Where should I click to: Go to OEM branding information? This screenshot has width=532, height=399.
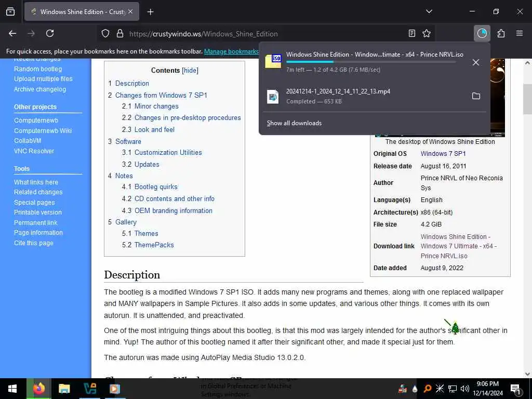(174, 211)
